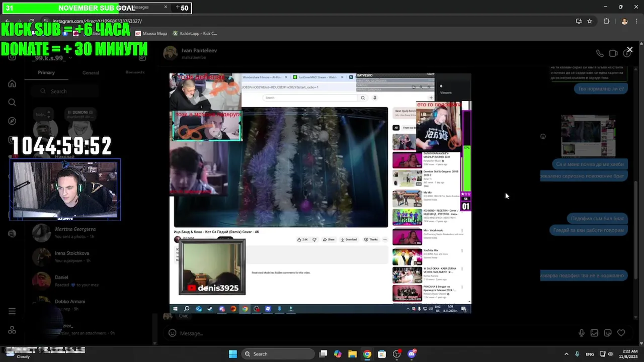Click the ENG language indicator
The width and height of the screenshot is (644, 362).
point(590,354)
